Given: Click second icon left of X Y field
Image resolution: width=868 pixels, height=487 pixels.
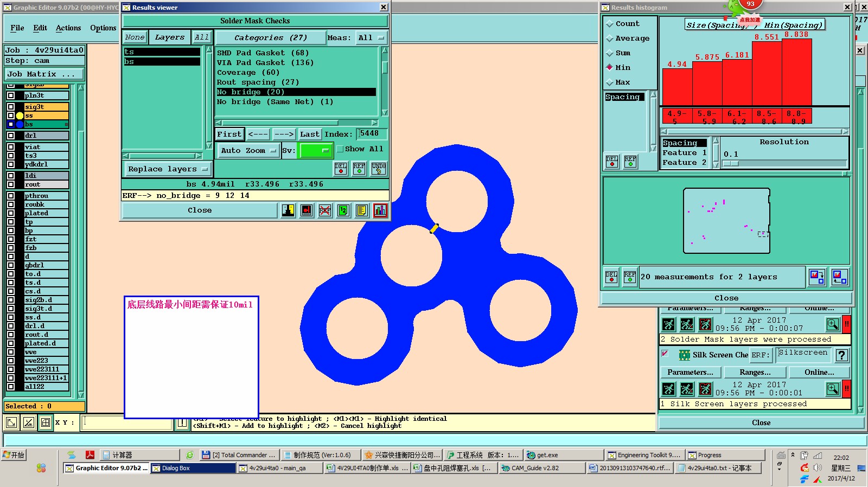Looking at the screenshot, I should pyautogui.click(x=29, y=422).
